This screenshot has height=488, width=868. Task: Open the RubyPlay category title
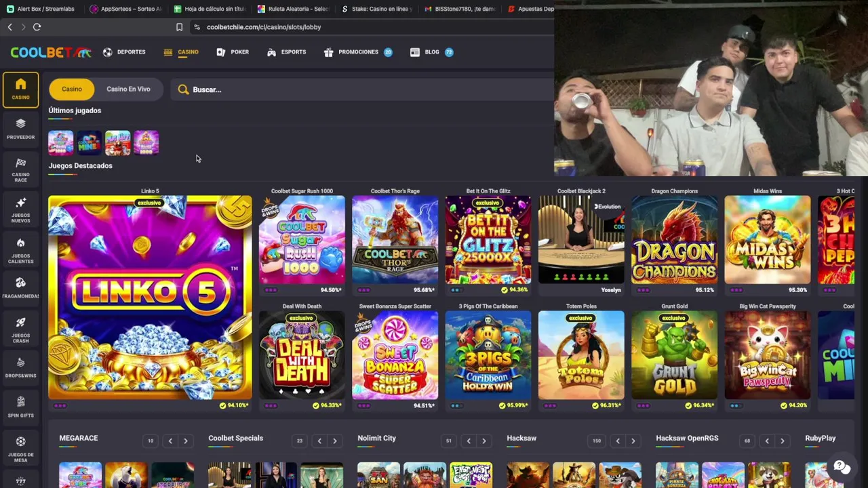[820, 438]
